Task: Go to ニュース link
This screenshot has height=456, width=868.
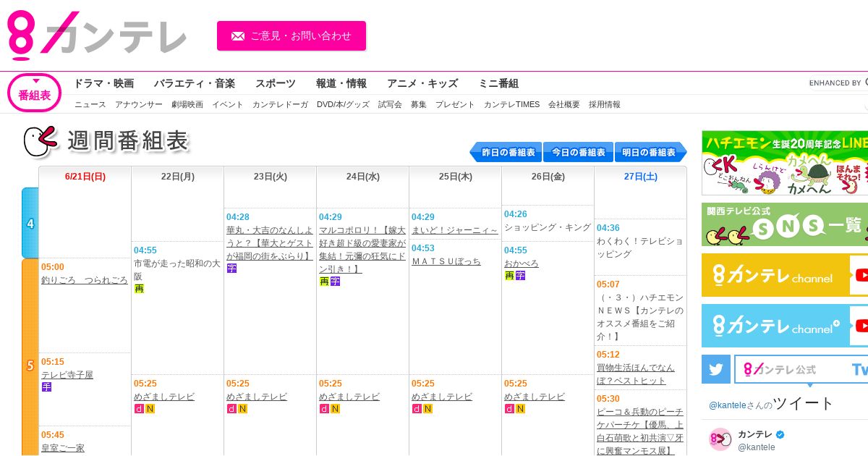Action: coord(90,104)
